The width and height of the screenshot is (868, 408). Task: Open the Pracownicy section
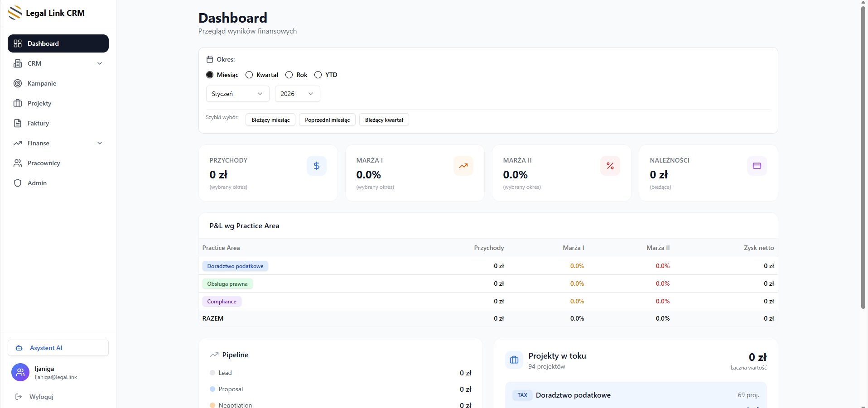(x=58, y=163)
